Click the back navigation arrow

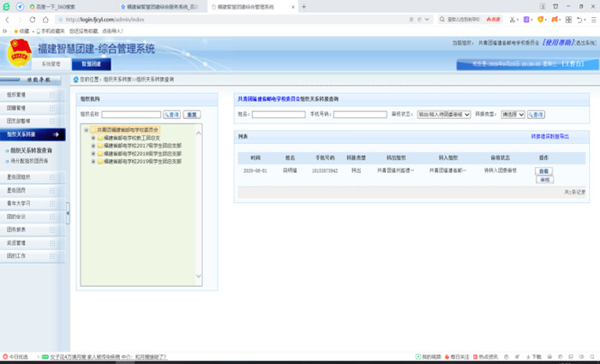[8, 18]
